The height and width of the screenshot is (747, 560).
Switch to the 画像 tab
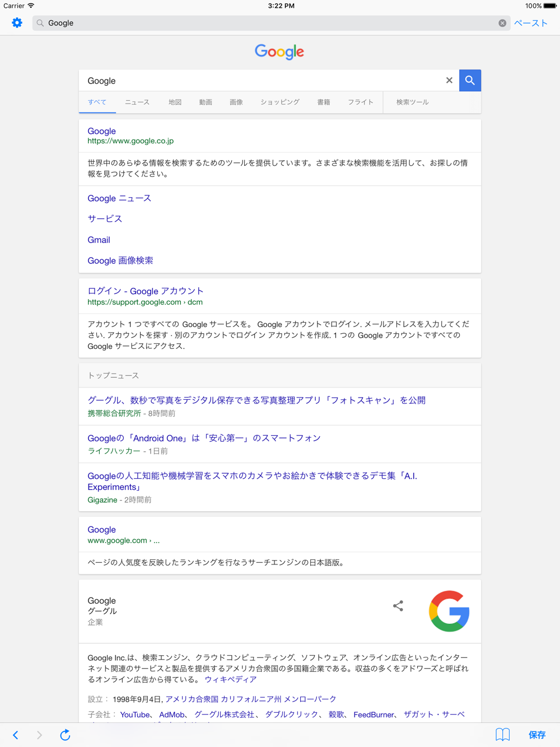[236, 102]
